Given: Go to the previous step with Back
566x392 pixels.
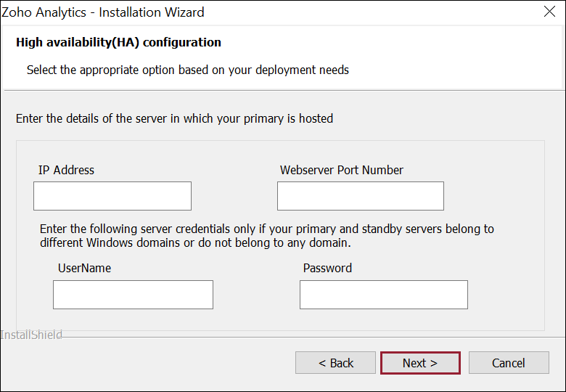Looking at the screenshot, I should (335, 363).
